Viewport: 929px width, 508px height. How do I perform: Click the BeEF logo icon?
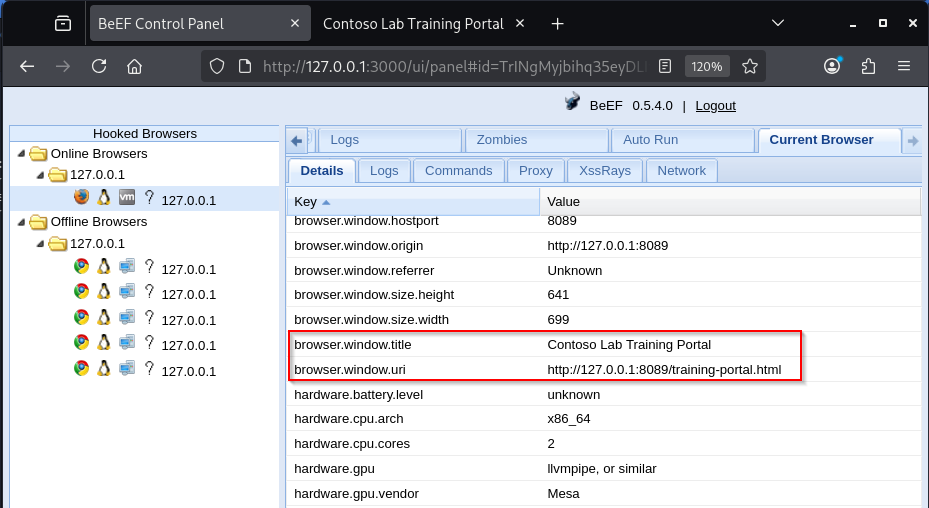572,102
